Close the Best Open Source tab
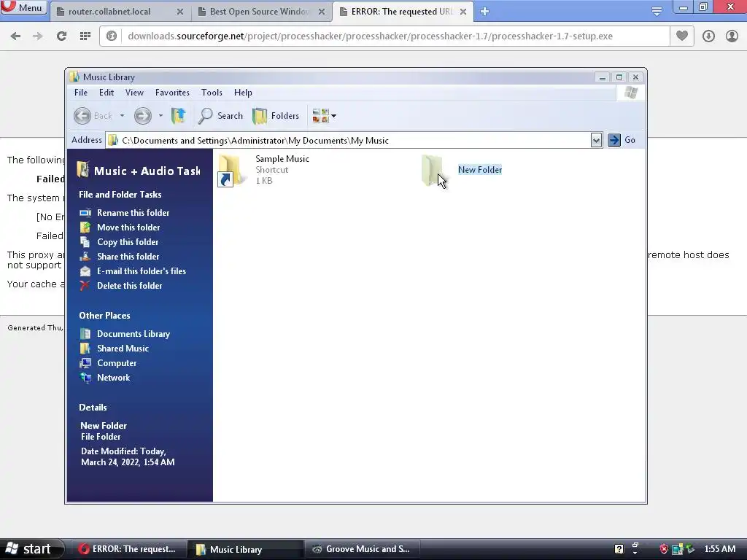This screenshot has height=560, width=747. [x=322, y=12]
